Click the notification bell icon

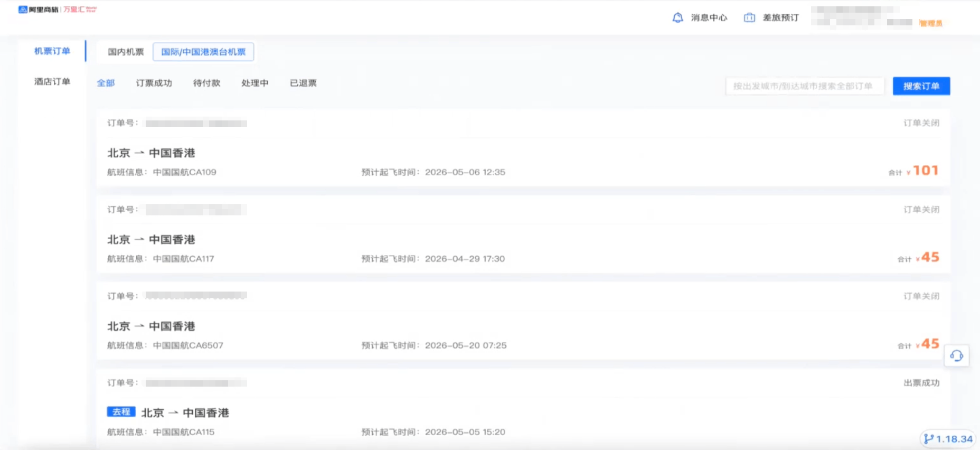click(677, 18)
